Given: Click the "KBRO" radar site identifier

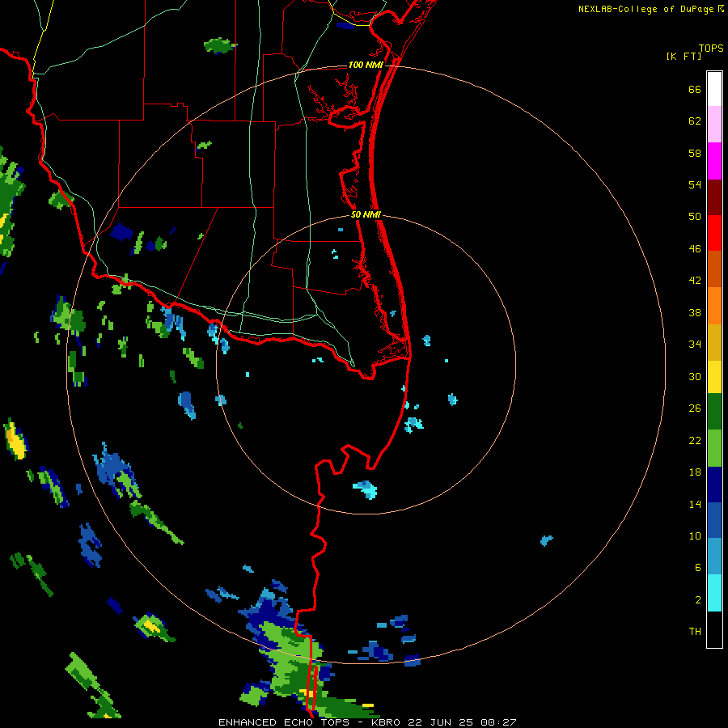Looking at the screenshot, I should [387, 722].
